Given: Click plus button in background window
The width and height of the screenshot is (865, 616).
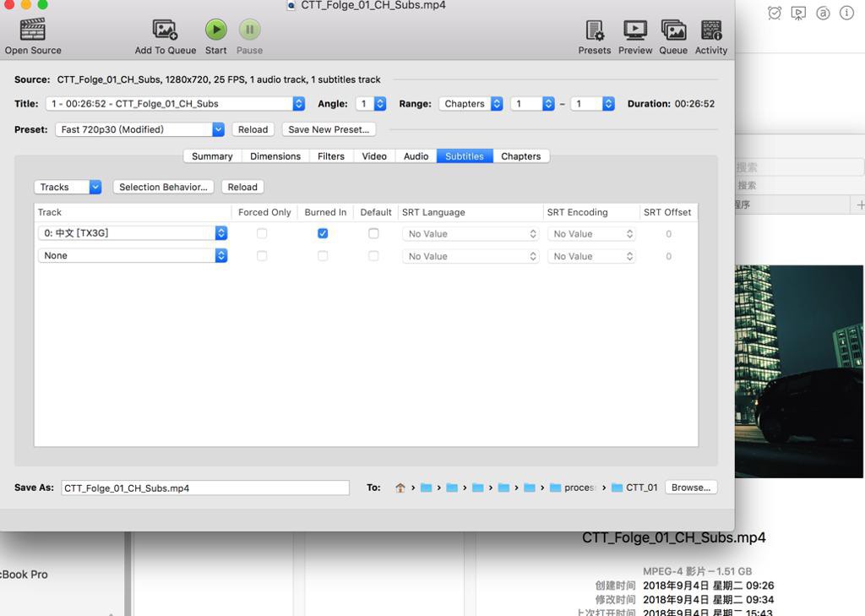Looking at the screenshot, I should (860, 204).
